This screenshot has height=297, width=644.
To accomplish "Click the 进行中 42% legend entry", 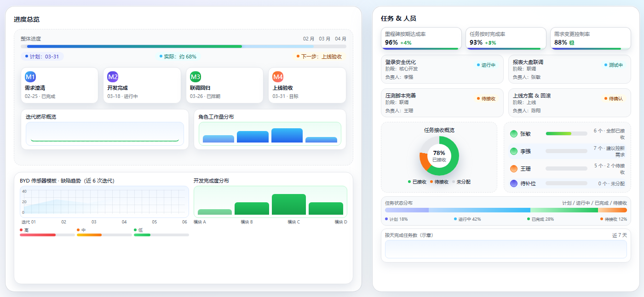I will point(467,219).
